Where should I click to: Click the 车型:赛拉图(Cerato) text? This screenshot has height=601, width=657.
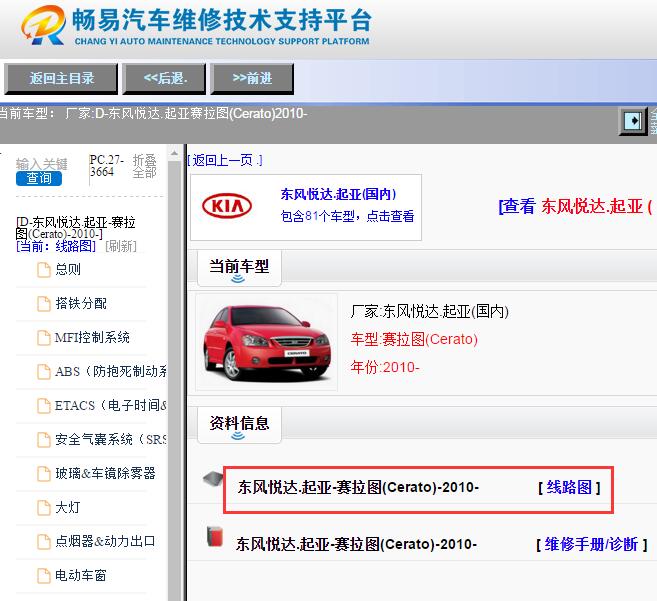pyautogui.click(x=414, y=339)
